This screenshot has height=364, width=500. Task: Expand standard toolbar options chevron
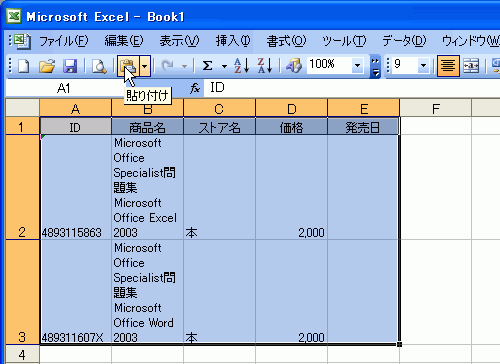375,67
